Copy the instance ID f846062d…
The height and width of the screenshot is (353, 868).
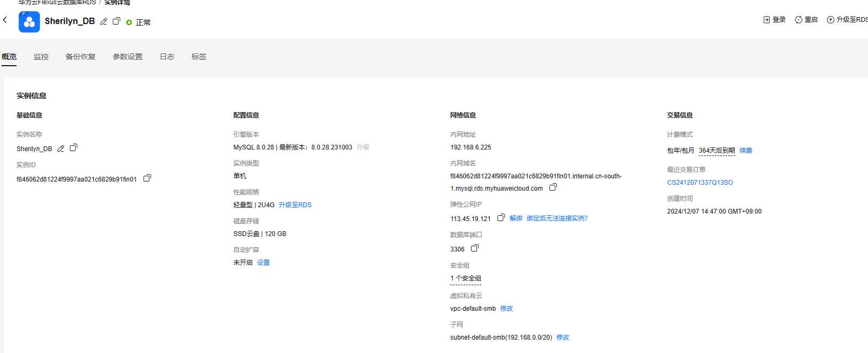click(x=147, y=178)
